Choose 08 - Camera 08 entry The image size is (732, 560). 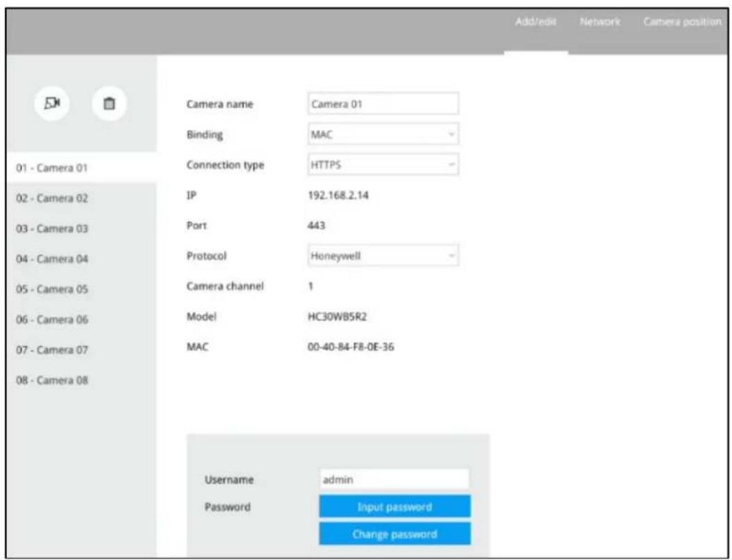81,380
